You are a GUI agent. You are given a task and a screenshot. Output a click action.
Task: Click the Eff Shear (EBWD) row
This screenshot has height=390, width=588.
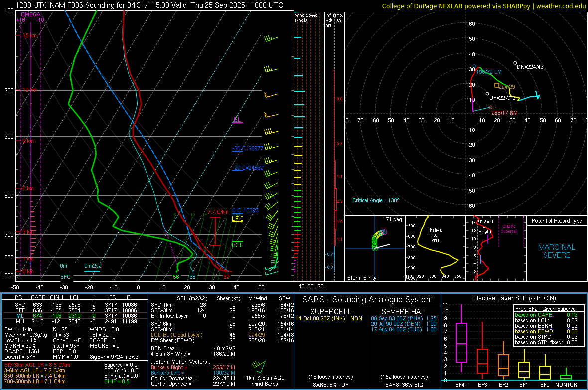222,341
